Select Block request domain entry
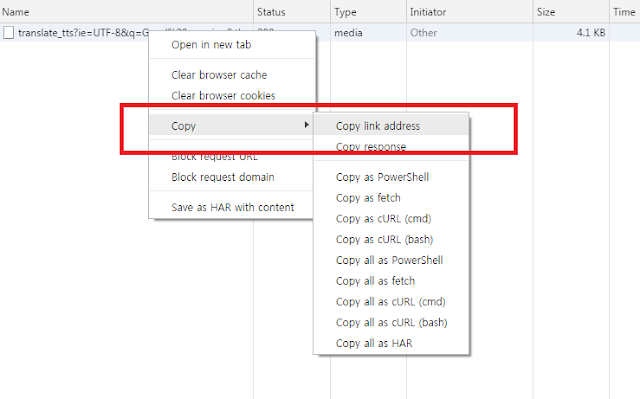This screenshot has width=640, height=399. click(232, 177)
